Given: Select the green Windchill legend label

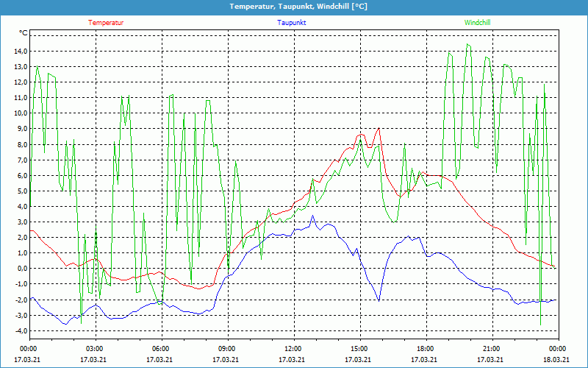Looking at the screenshot, I should (477, 23).
